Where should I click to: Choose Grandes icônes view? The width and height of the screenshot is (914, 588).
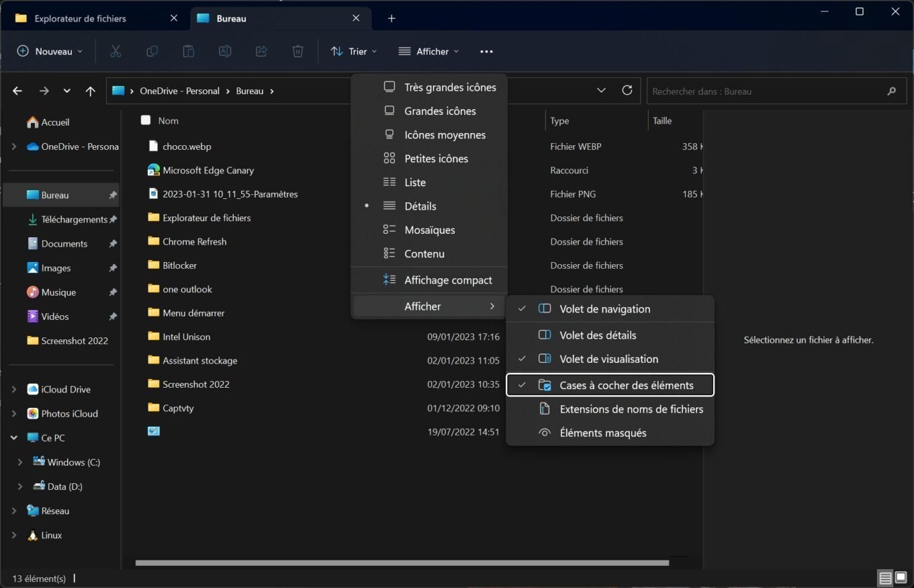429,111
